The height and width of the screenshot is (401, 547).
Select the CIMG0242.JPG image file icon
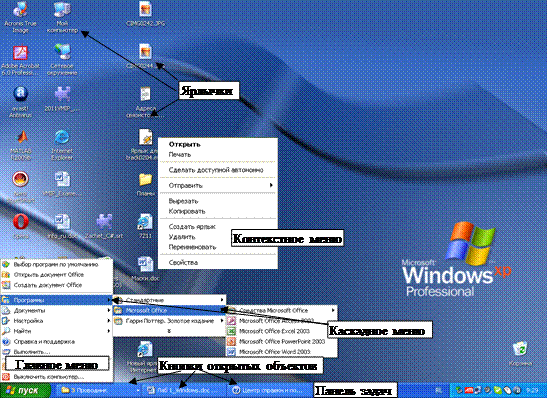pos(145,10)
